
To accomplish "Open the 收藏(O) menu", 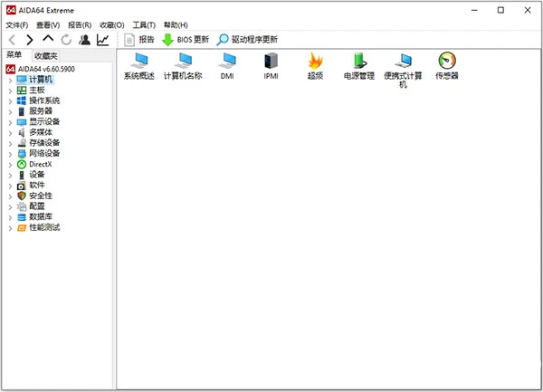I will (x=112, y=25).
